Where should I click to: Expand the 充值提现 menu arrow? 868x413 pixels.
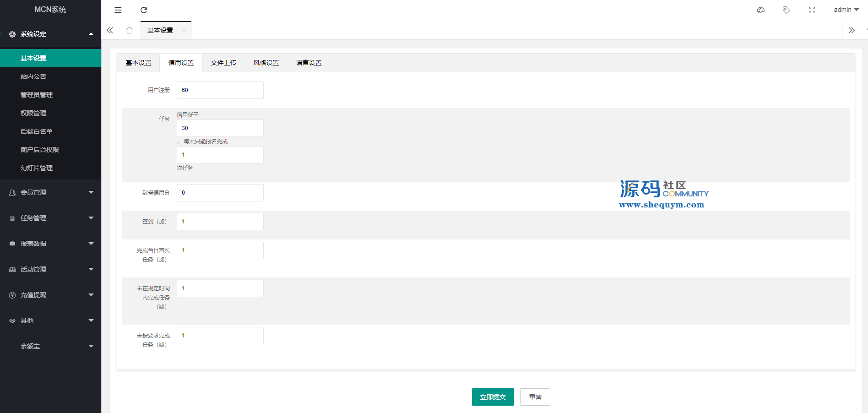[91, 295]
